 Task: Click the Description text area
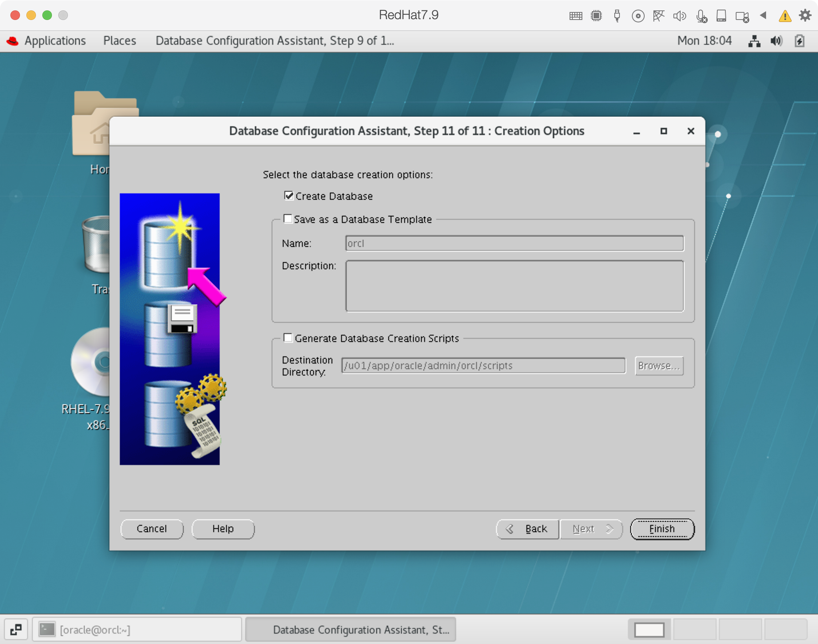point(514,286)
